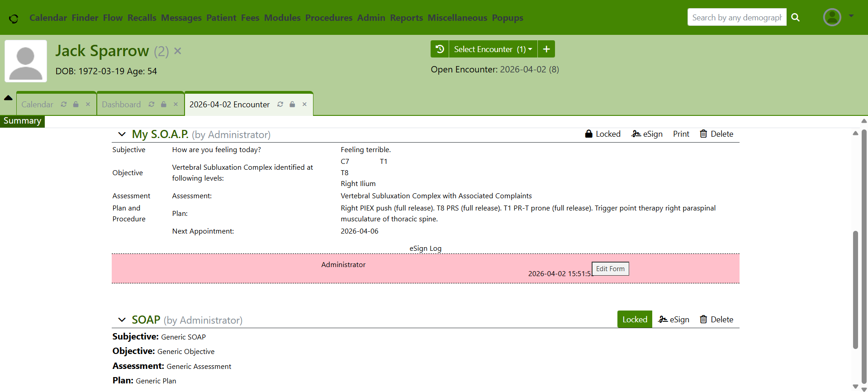
Task: Click the plus icon to add encounter
Action: (546, 49)
